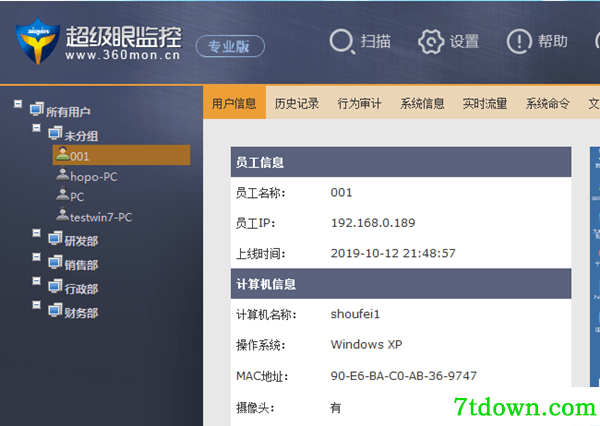Switch to the 历史记录 tab
Viewport: 600px width, 426px height.
pyautogui.click(x=297, y=103)
